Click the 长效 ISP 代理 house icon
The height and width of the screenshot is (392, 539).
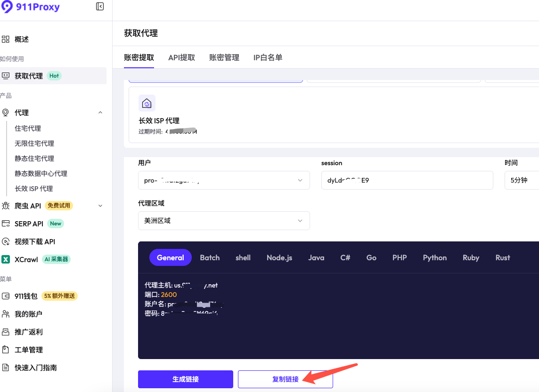[147, 103]
